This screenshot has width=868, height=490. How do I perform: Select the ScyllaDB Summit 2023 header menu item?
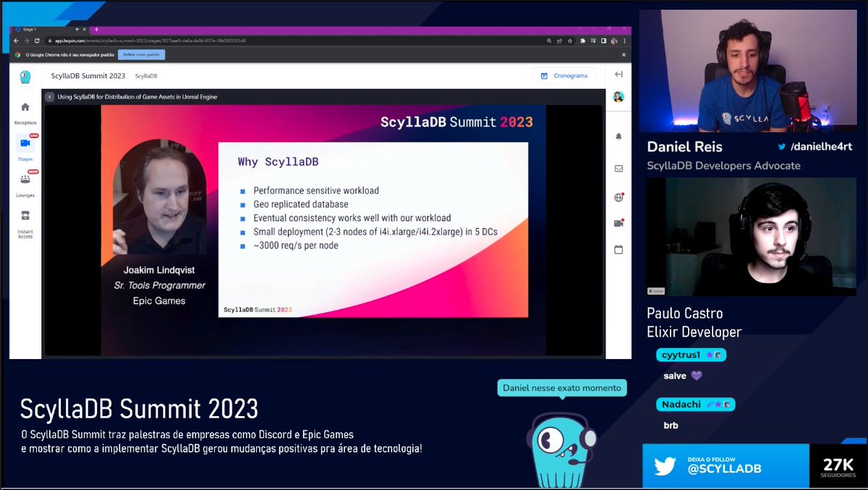88,75
